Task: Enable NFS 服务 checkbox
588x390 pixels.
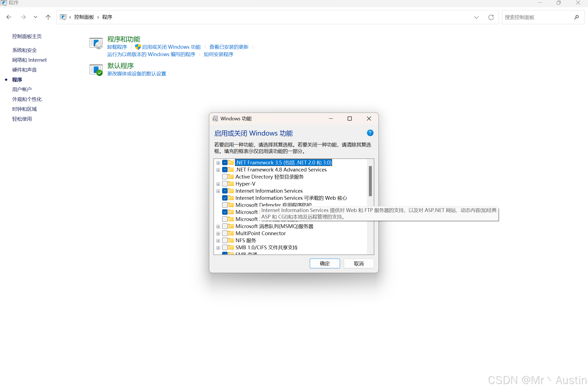Action: pyautogui.click(x=225, y=241)
